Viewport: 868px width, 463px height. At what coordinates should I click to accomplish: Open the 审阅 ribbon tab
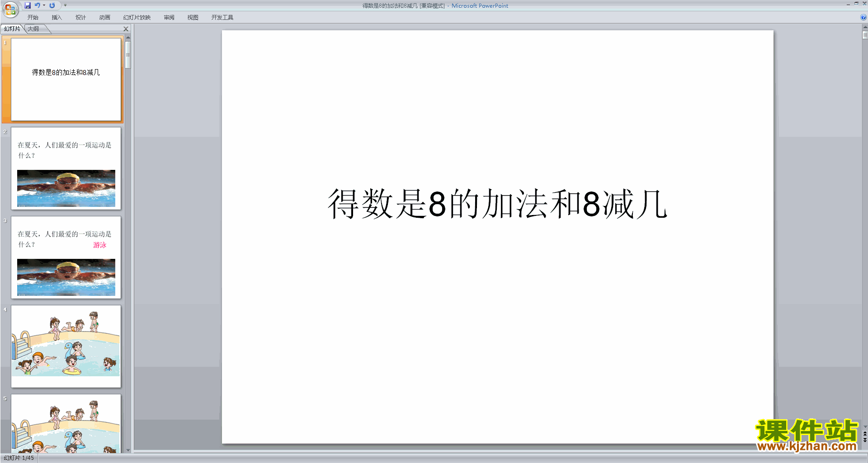[x=169, y=18]
